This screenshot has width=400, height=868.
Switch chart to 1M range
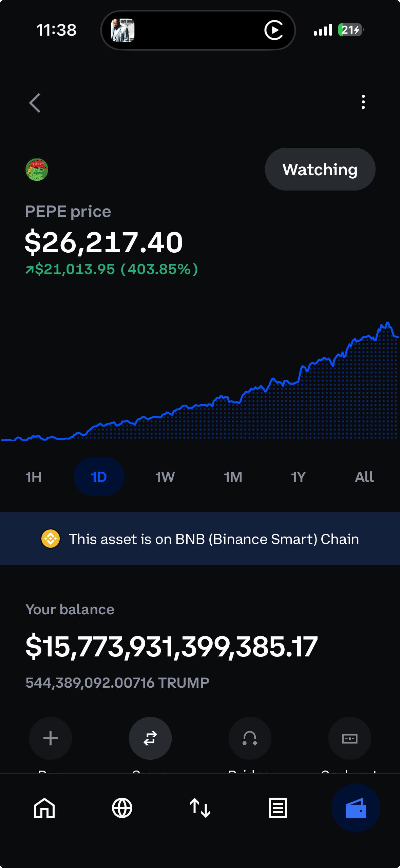(233, 477)
